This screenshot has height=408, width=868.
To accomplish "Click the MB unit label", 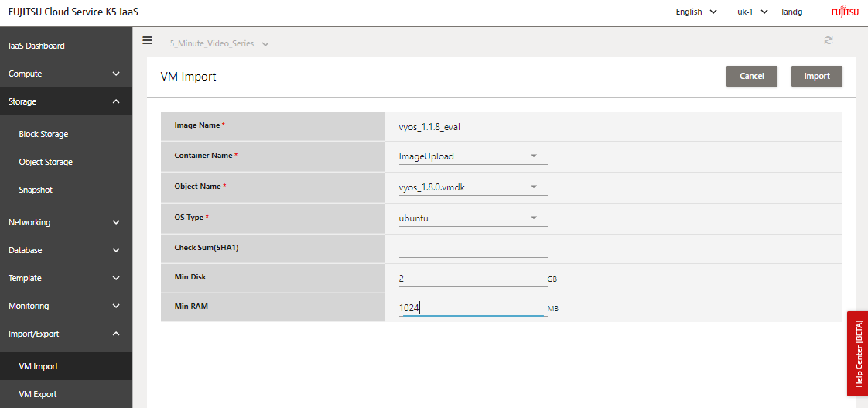I will [553, 309].
